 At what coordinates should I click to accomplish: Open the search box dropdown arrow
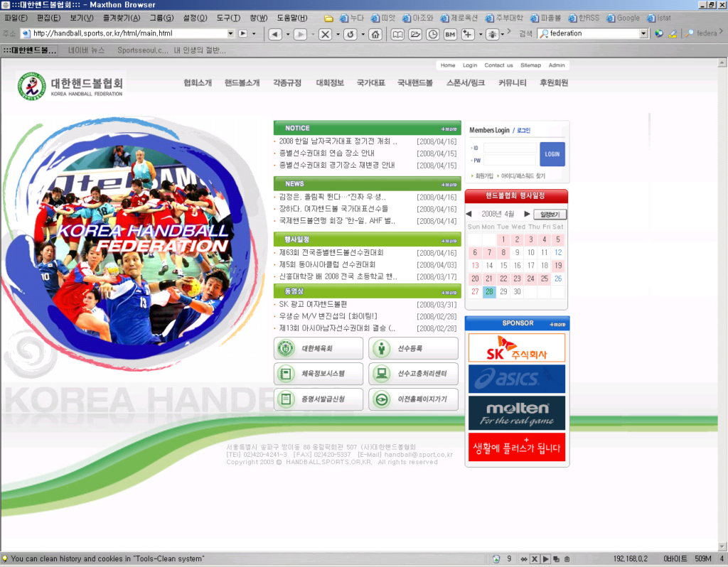(x=643, y=33)
